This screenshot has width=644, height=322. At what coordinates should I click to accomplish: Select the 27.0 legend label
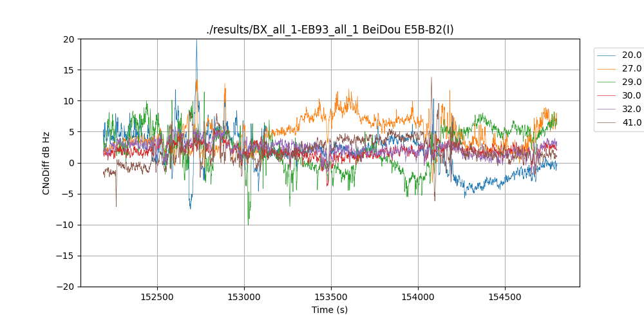point(631,69)
